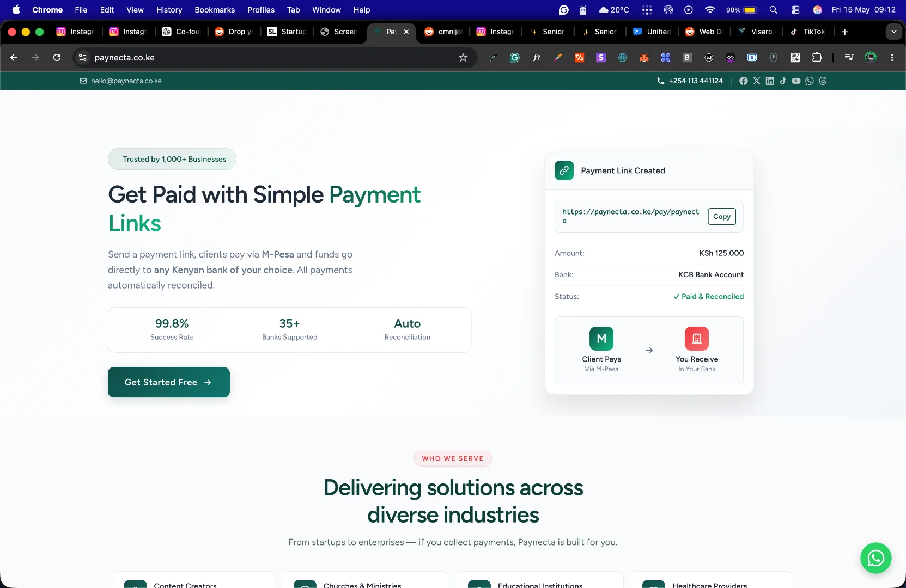Reload the paynecta.co.ke page
Screen dimensions: 906x588
point(57,57)
